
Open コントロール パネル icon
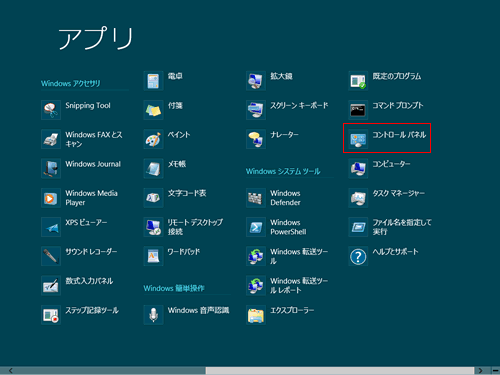click(358, 139)
